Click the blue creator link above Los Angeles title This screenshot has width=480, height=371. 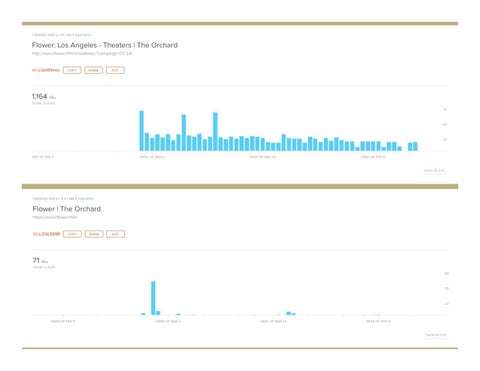click(x=83, y=35)
